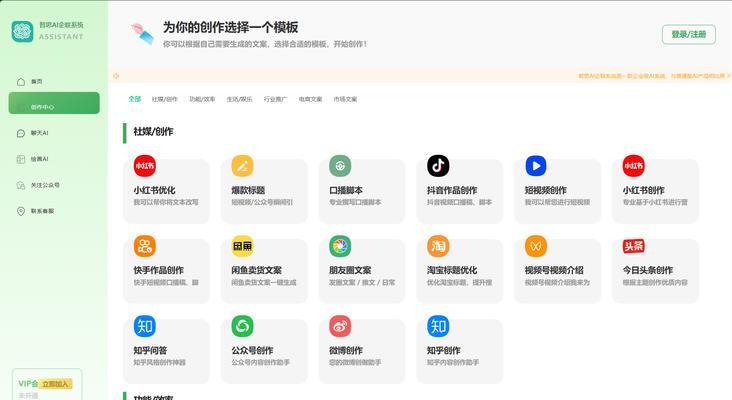
Task: Select the yellow 闲鱼 icon
Action: (x=242, y=246)
